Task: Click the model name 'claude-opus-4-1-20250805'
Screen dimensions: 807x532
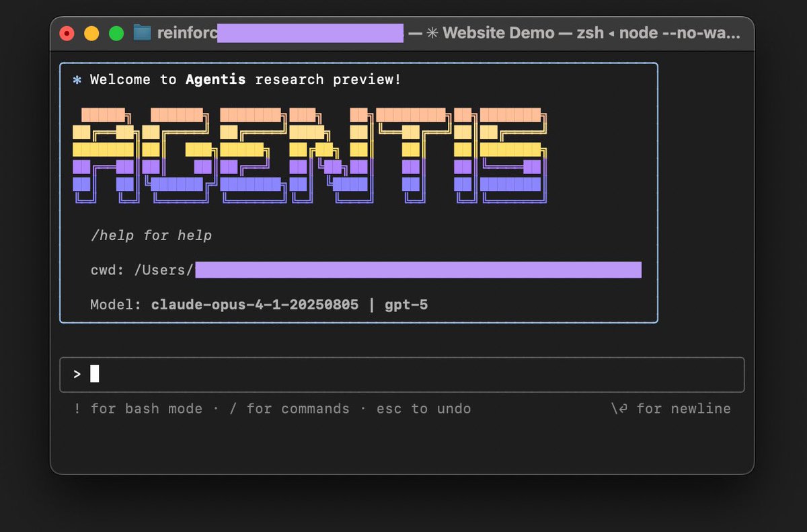Action: (255, 305)
